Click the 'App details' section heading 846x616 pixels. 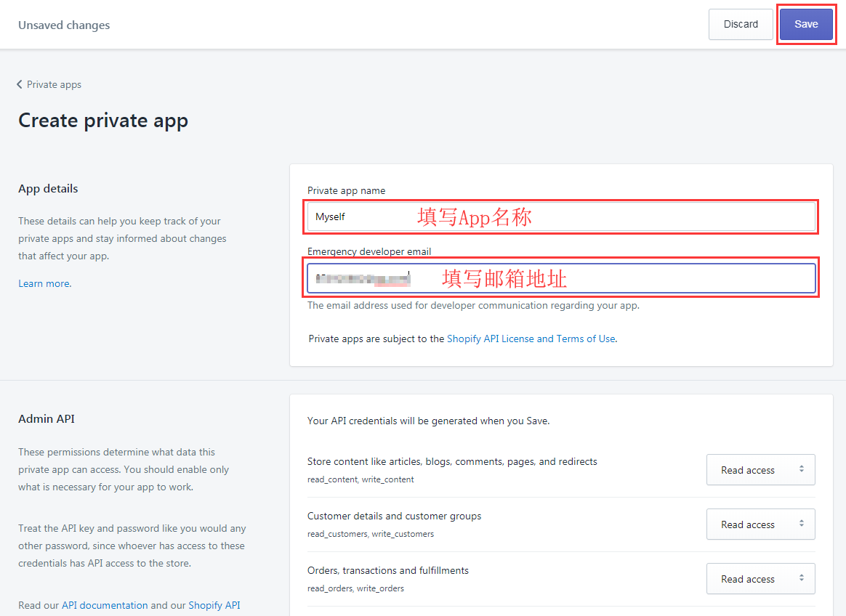tap(48, 189)
